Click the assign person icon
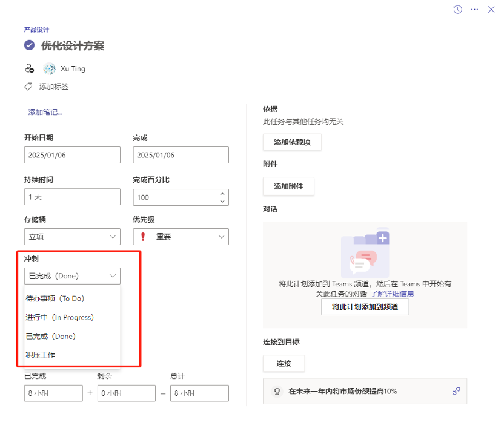The width and height of the screenshot is (504, 431). coord(29,68)
